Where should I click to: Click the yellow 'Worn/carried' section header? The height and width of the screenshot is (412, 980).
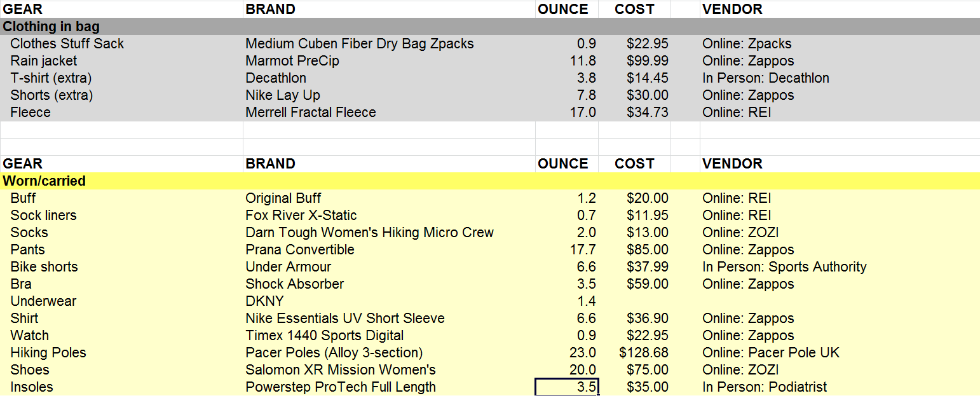[44, 181]
